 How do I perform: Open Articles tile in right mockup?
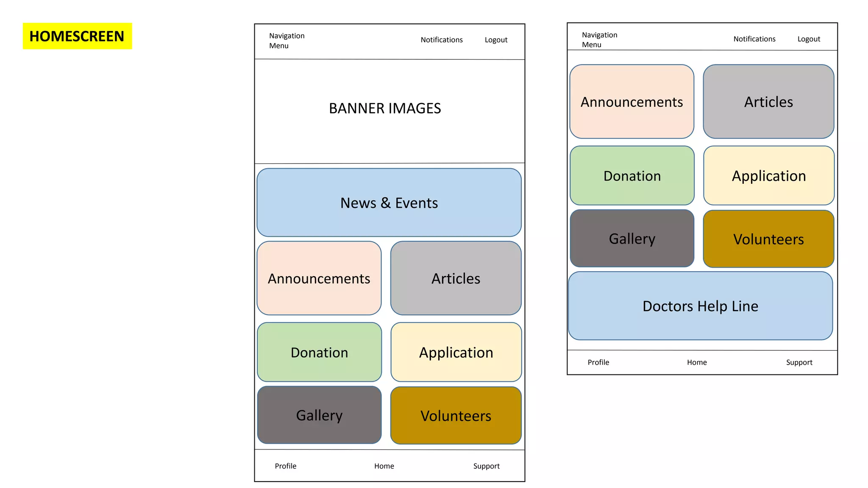point(768,102)
